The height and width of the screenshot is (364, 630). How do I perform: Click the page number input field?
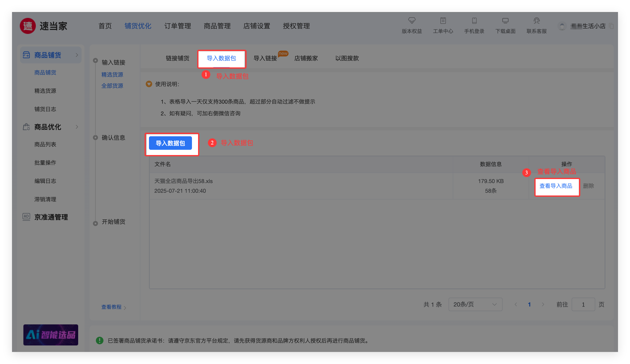[x=583, y=304]
